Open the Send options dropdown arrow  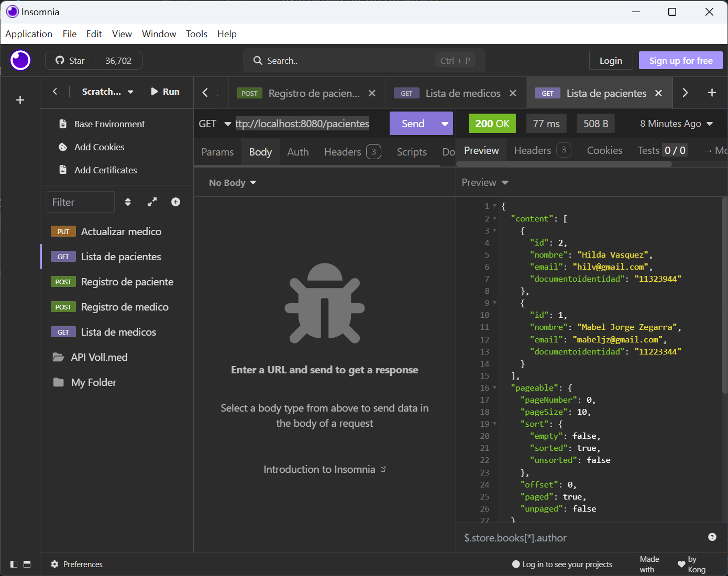(445, 124)
